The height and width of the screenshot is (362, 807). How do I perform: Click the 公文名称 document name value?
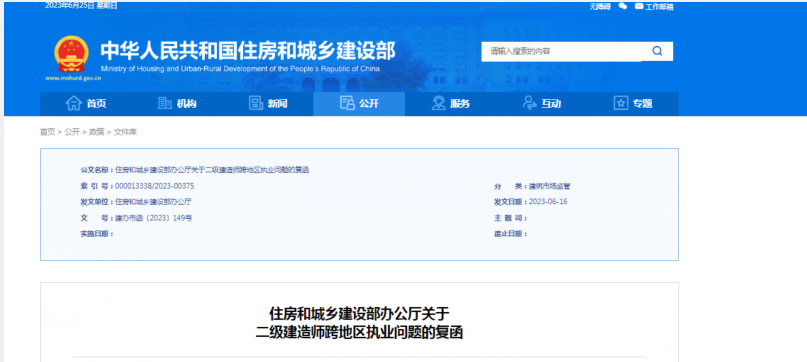[212, 169]
